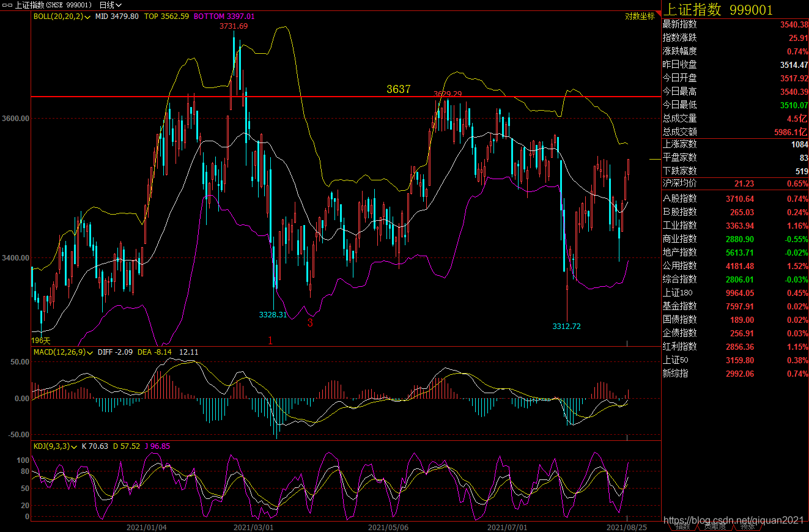809x532 pixels.
Task: Open the 基金指数 row
Action: pos(736,306)
